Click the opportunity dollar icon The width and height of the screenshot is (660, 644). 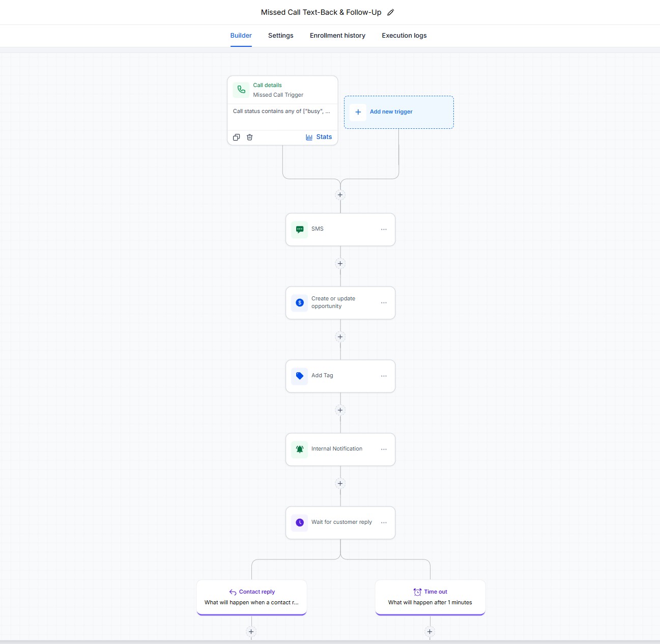(x=300, y=303)
